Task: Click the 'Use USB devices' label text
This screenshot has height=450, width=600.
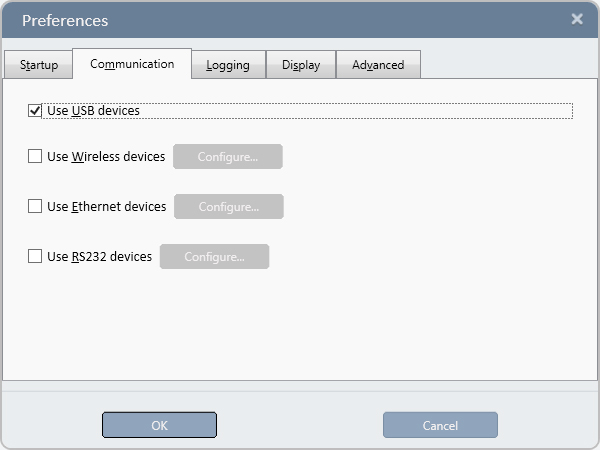Action: 93,111
